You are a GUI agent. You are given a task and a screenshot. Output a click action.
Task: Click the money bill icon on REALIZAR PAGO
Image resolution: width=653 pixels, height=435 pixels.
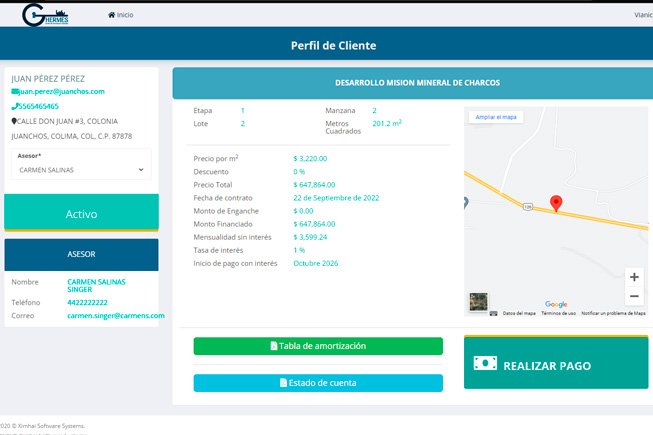485,363
